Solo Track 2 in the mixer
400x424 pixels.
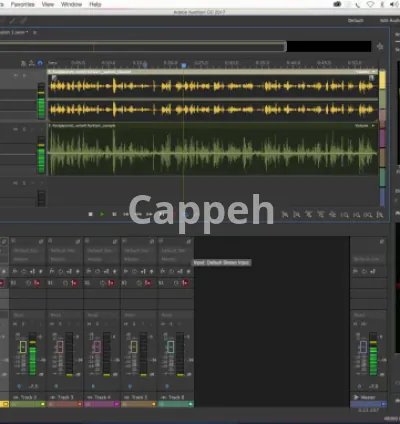tap(23, 324)
